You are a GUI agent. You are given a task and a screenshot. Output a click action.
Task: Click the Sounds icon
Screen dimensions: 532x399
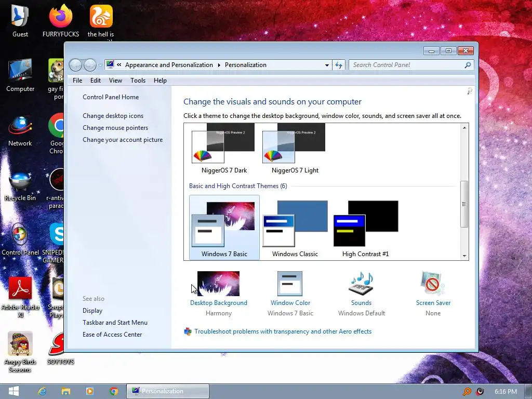coord(361,284)
